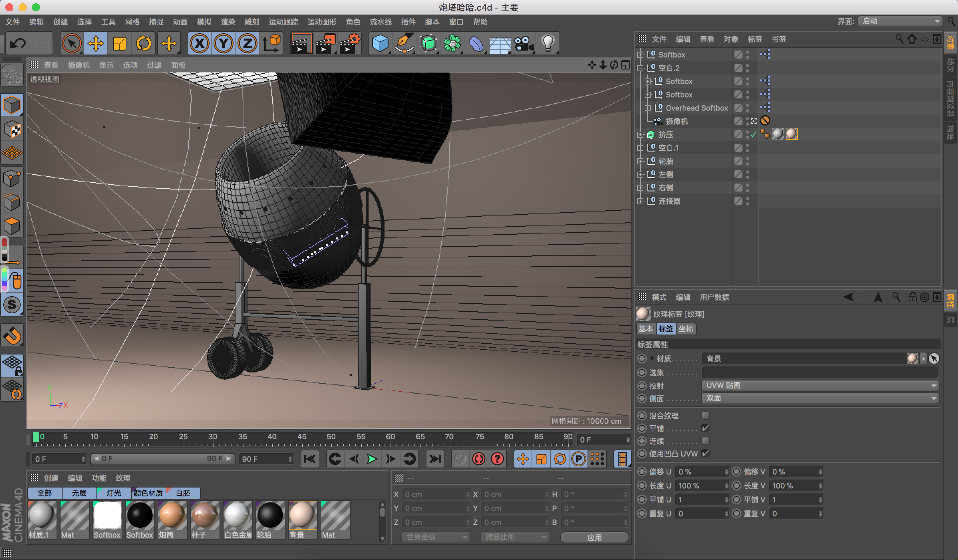Activate the Scale tool

(120, 43)
